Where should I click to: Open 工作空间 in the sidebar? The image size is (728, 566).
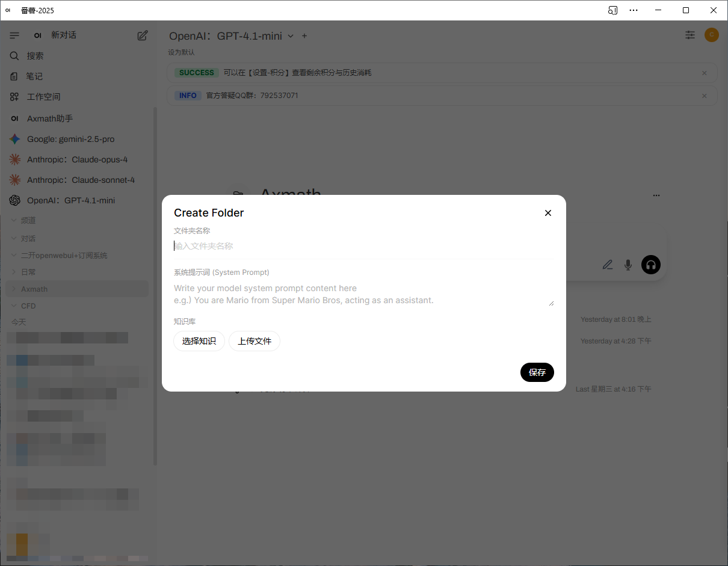[x=43, y=97]
